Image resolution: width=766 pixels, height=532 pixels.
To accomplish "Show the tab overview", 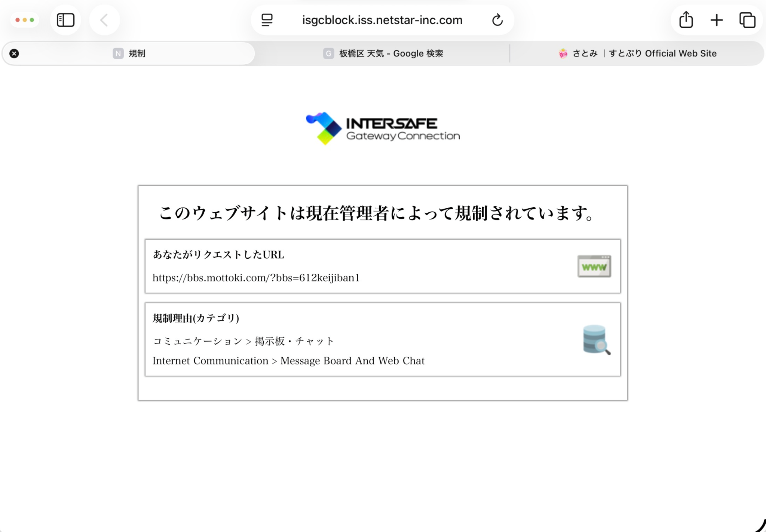I will click(x=747, y=20).
